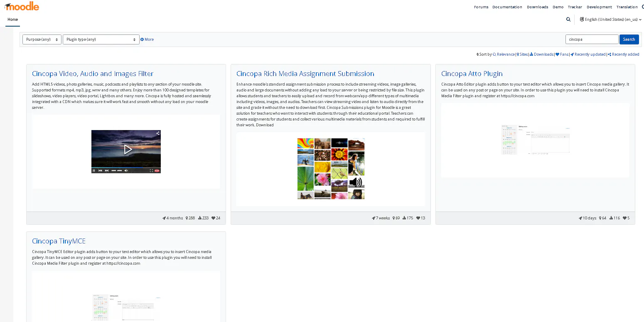Open the Cincopa Atto Plugin title
644x322 pixels.
(x=472, y=74)
